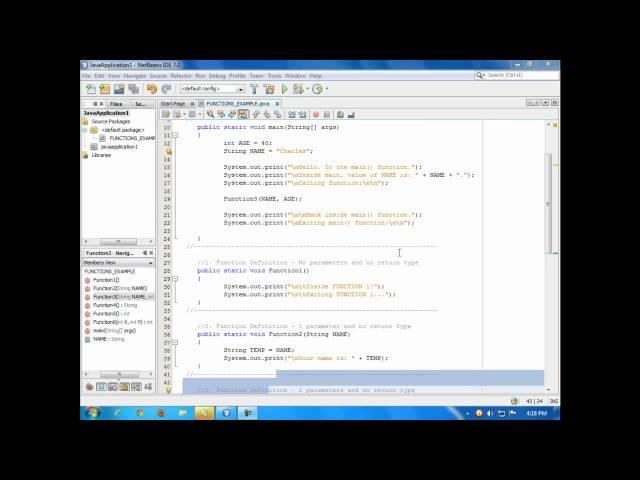Toggle Sort by Source in Navigator footer
The height and width of the screenshot is (480, 640).
148,386
